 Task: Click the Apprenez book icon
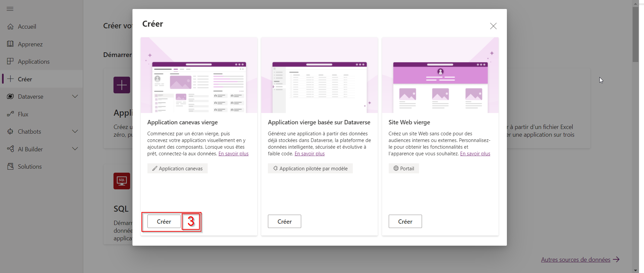10,44
